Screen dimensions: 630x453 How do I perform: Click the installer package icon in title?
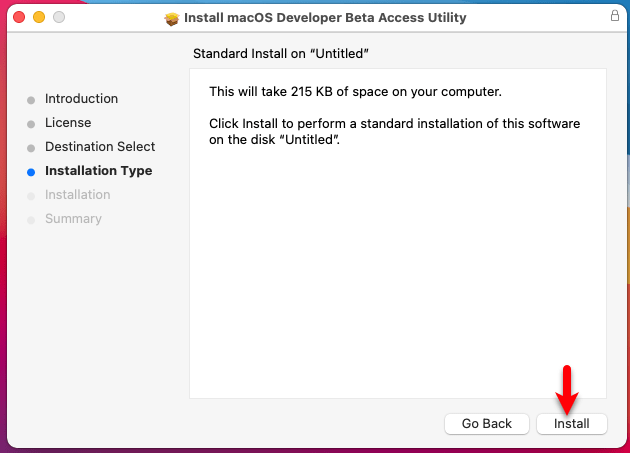[172, 18]
